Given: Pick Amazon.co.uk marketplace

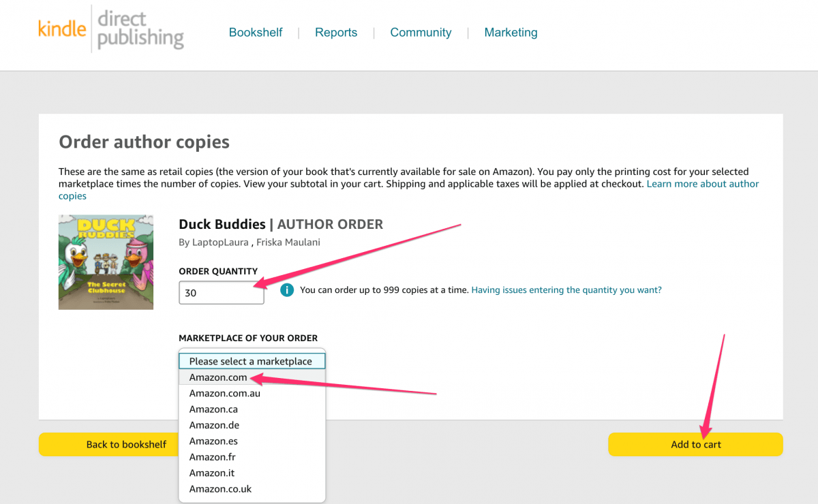Looking at the screenshot, I should tap(252, 489).
